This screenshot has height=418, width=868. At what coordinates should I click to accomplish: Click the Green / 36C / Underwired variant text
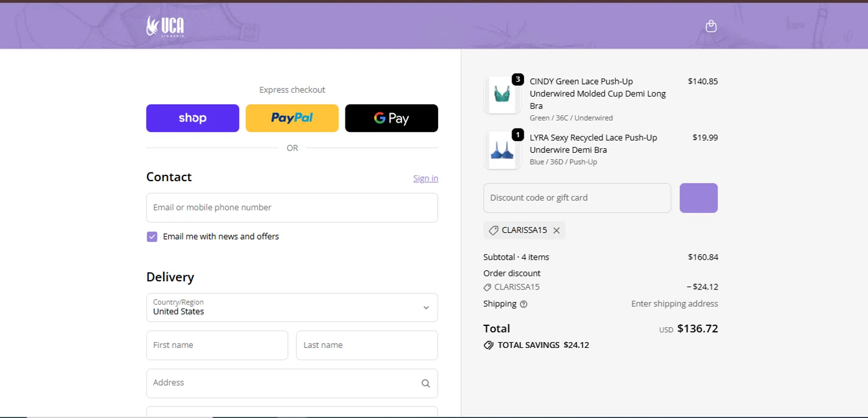[x=571, y=118]
